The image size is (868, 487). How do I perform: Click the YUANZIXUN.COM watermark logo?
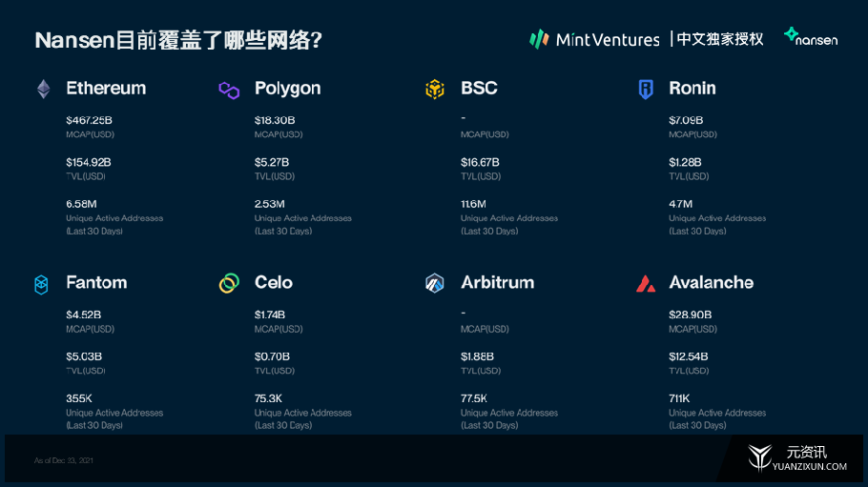tap(796, 458)
